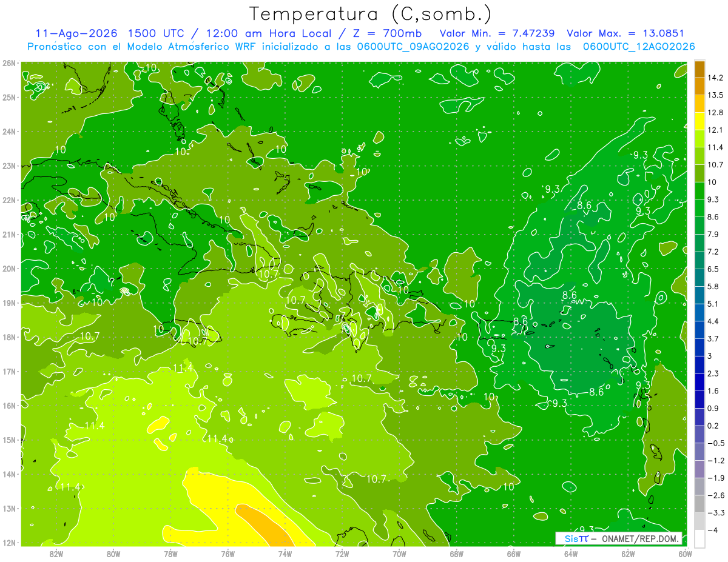Click the valid-until time 0600UTC_12AGO2026
The height and width of the screenshot is (562, 728).
tap(638, 47)
